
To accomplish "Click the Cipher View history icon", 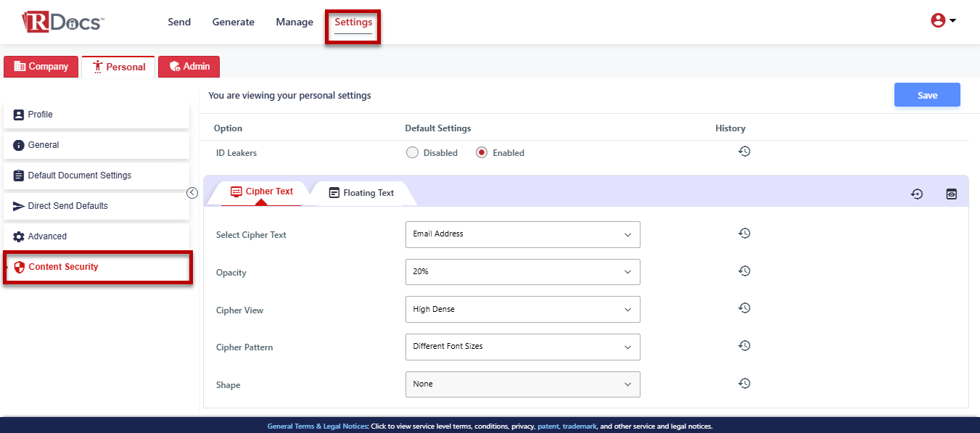I will (744, 308).
